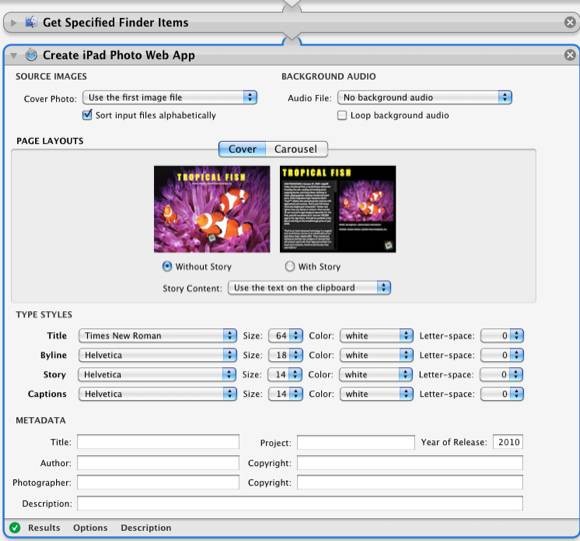Choose the With Story radio button
Image resolution: width=580 pixels, height=541 pixels.
290,266
